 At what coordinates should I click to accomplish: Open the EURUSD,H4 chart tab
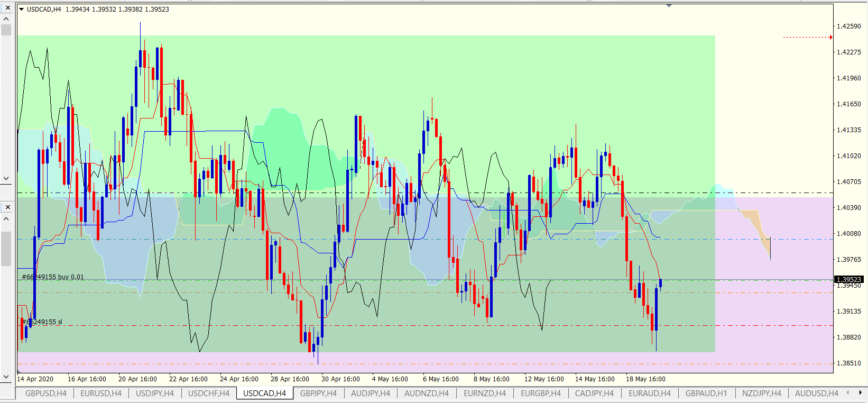101,393
